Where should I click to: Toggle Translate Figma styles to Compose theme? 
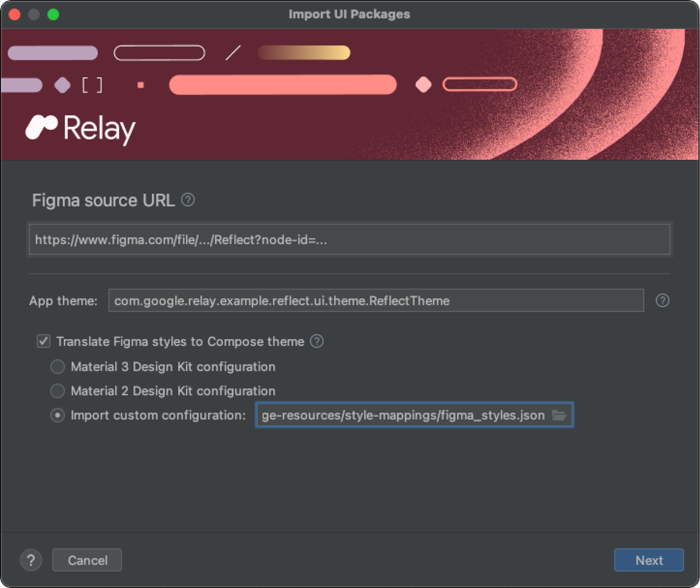(x=43, y=341)
